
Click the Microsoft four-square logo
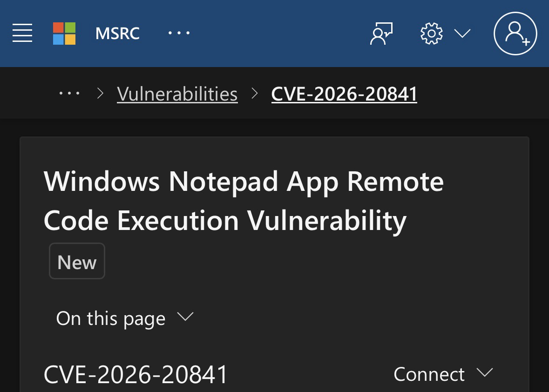64,33
